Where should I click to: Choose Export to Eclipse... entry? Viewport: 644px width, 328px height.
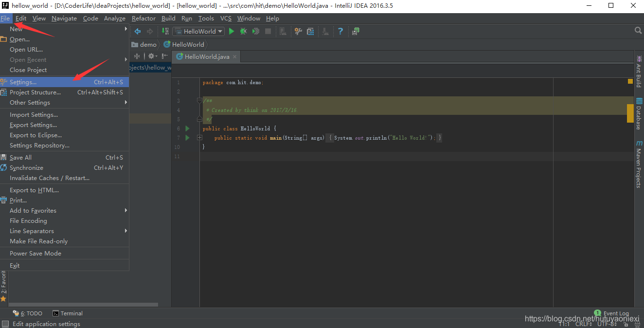click(x=64, y=135)
